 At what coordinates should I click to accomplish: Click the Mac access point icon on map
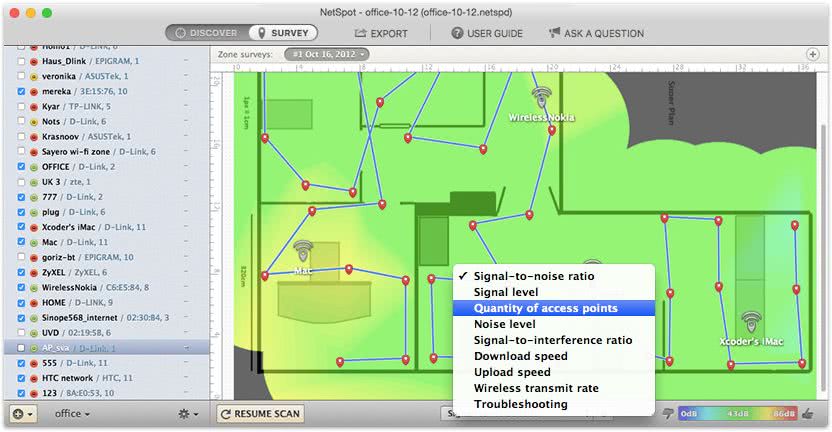coord(303,251)
